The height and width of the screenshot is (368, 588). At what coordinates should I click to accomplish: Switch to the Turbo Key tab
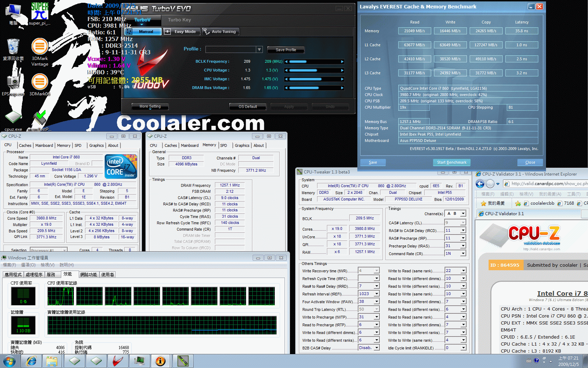point(179,20)
